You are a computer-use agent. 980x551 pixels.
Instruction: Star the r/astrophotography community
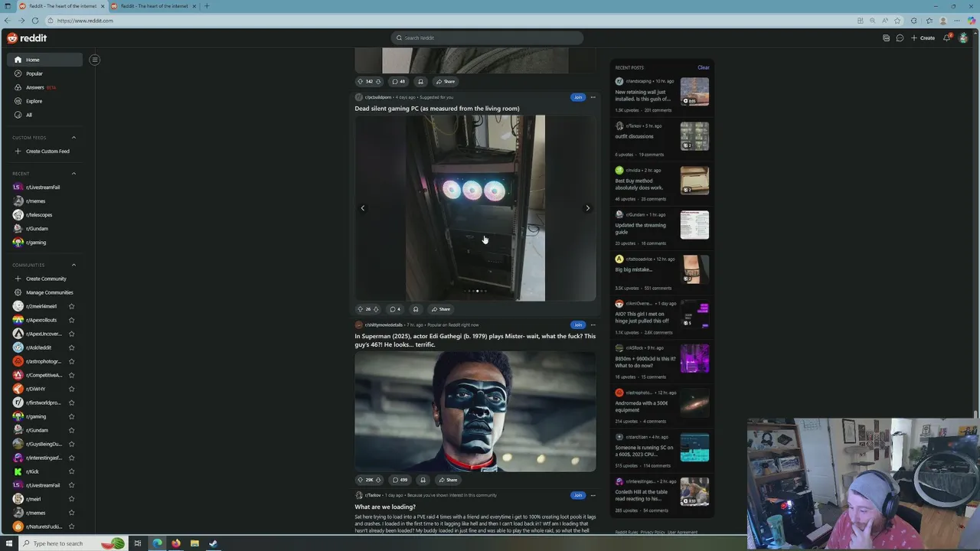click(x=72, y=361)
